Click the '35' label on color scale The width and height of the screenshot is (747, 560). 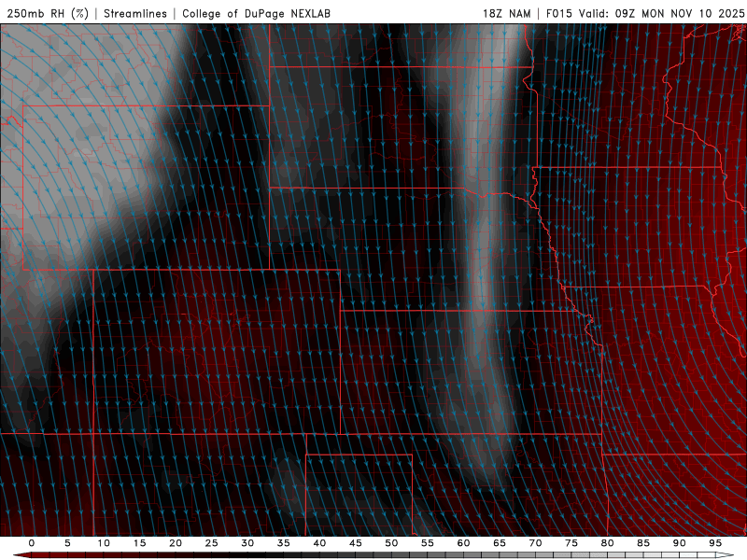(x=284, y=543)
